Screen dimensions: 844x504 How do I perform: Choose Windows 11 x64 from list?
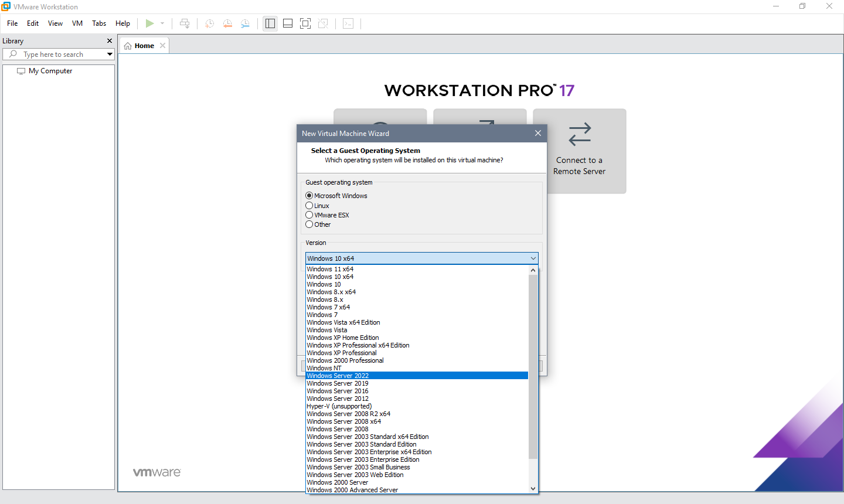point(417,269)
